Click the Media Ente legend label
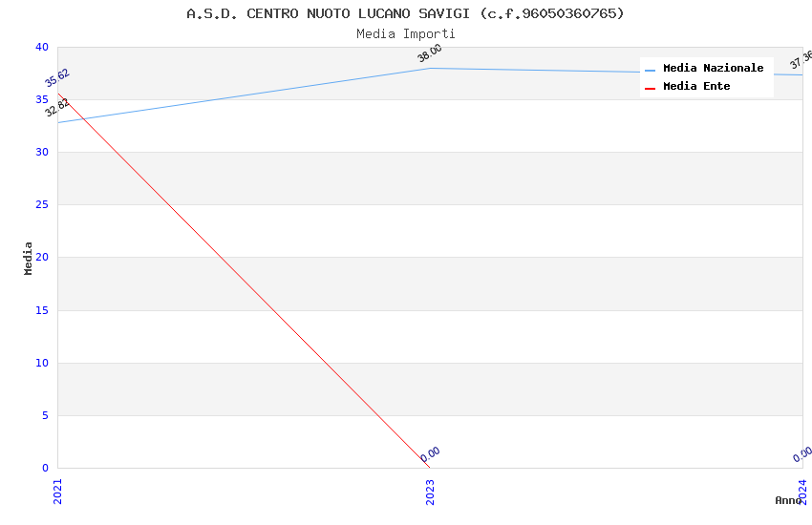Viewport: 812px width, 525px height. point(696,86)
